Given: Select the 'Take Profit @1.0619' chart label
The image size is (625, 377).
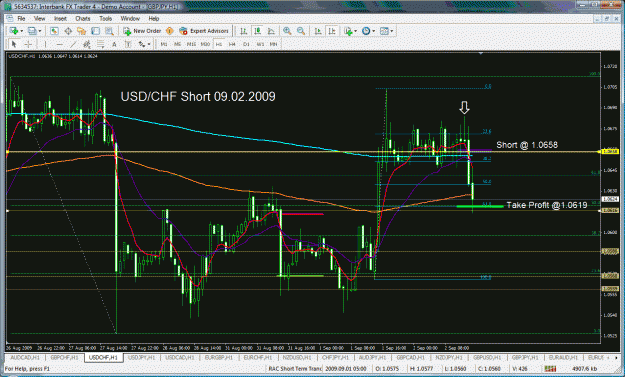Looking at the screenshot, I should click(x=546, y=205).
